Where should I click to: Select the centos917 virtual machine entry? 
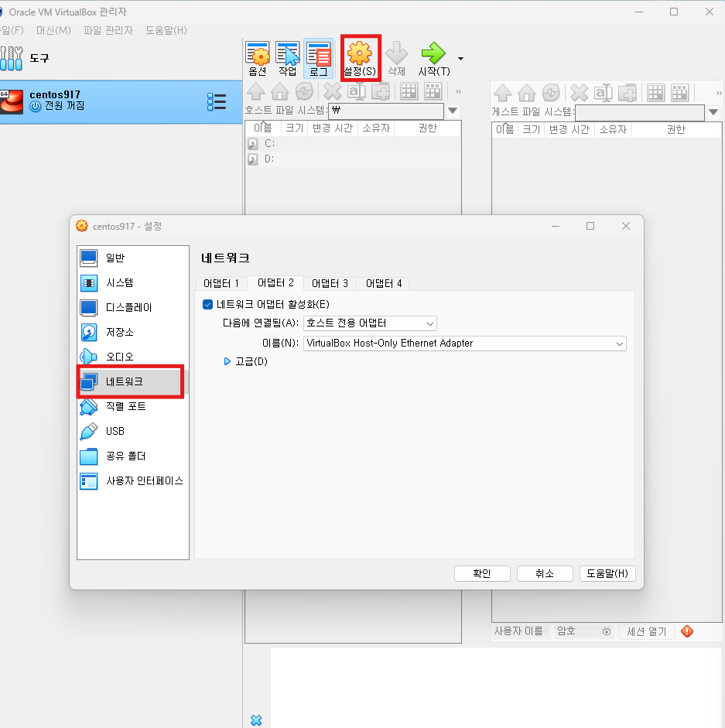[x=121, y=101]
